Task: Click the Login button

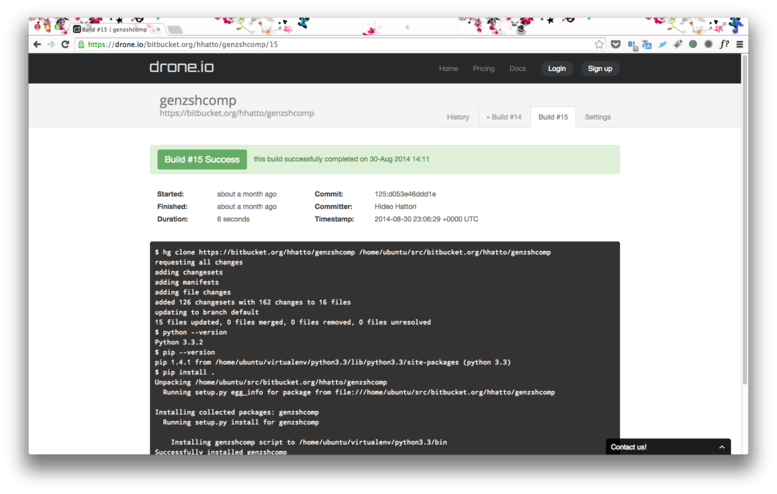Action: click(x=556, y=68)
